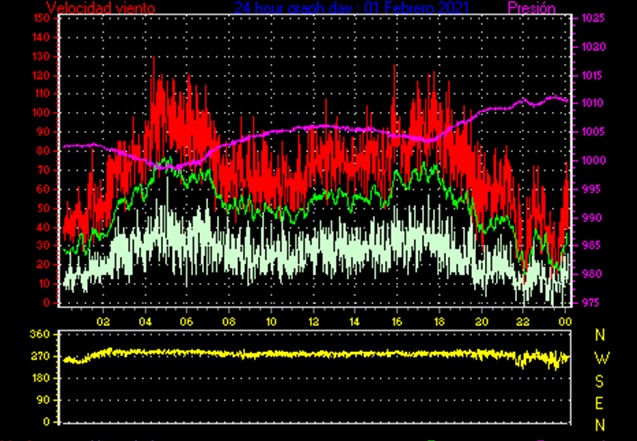Click the 360 degrees direction label

(40, 335)
